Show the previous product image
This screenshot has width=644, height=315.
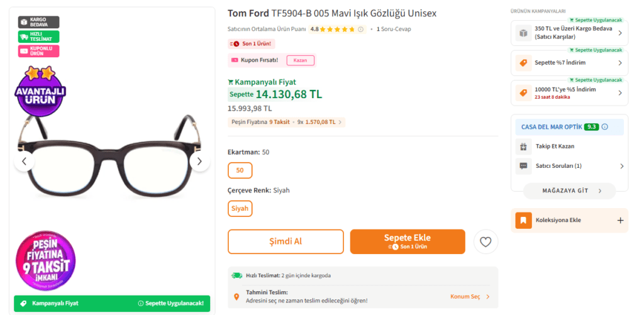coord(24,162)
